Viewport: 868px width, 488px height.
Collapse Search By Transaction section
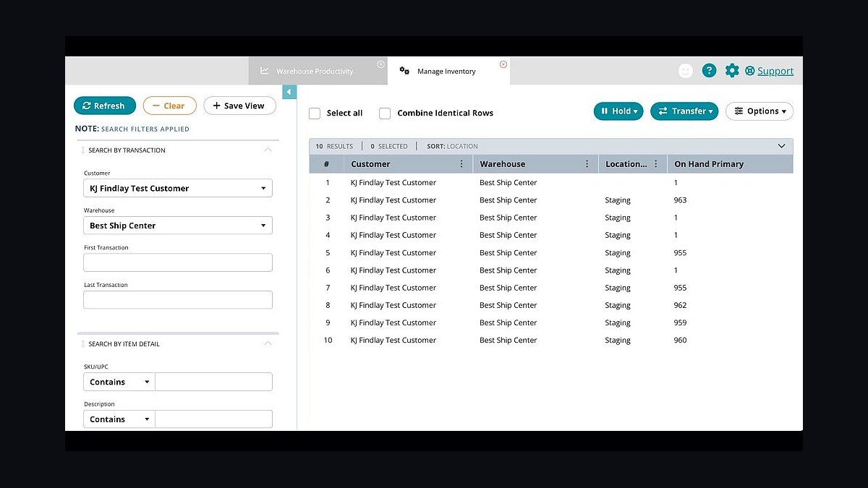coord(268,150)
